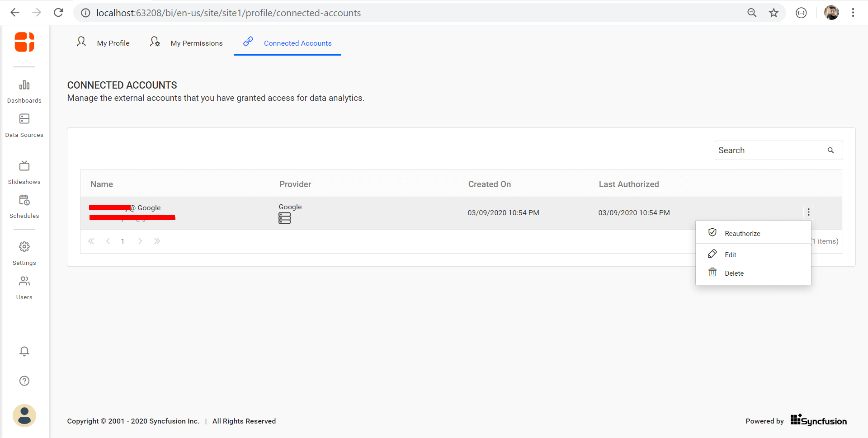
Task: Switch to the My Permissions tab
Action: pyautogui.click(x=196, y=43)
